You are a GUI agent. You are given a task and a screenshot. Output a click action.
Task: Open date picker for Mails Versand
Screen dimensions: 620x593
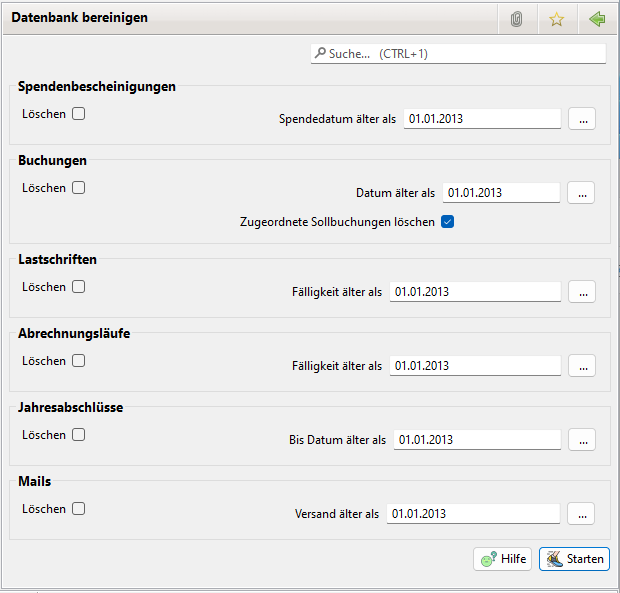(x=582, y=514)
